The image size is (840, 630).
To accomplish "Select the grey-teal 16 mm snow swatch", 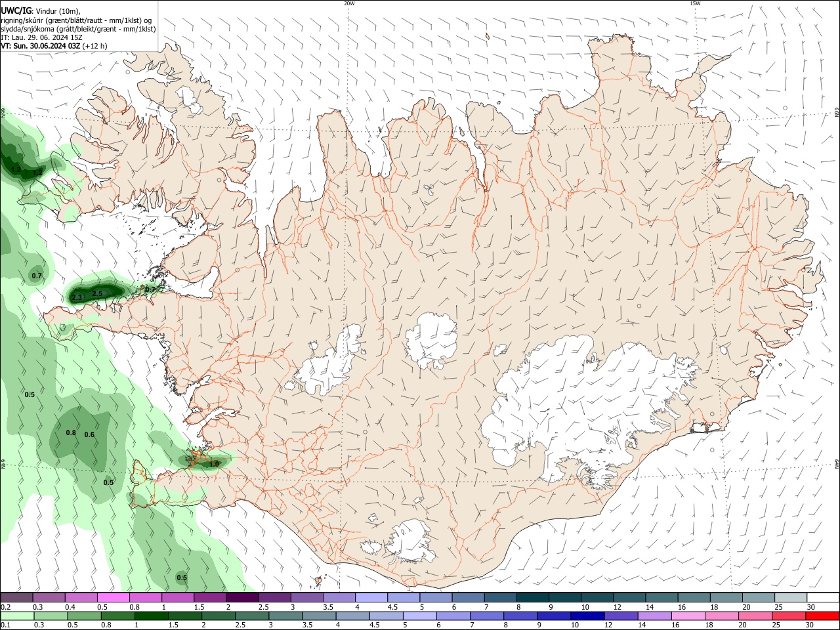I will pos(694,597).
